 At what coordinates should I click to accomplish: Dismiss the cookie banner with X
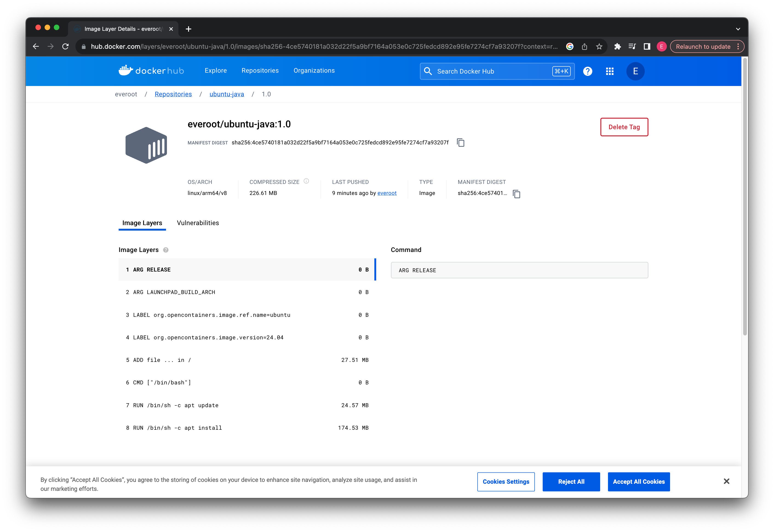[726, 481]
